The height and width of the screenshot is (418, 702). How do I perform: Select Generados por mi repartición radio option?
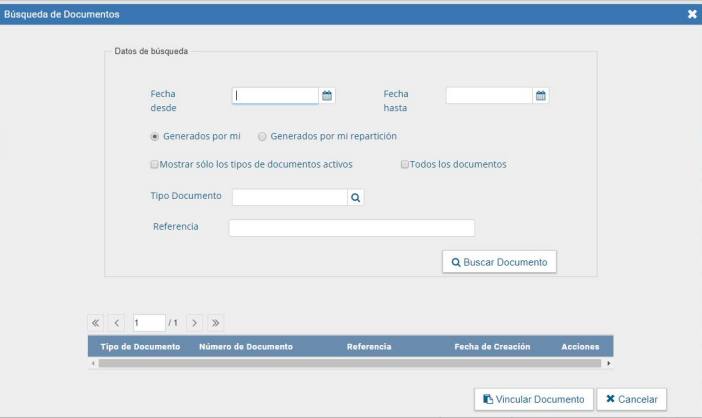pyautogui.click(x=262, y=137)
